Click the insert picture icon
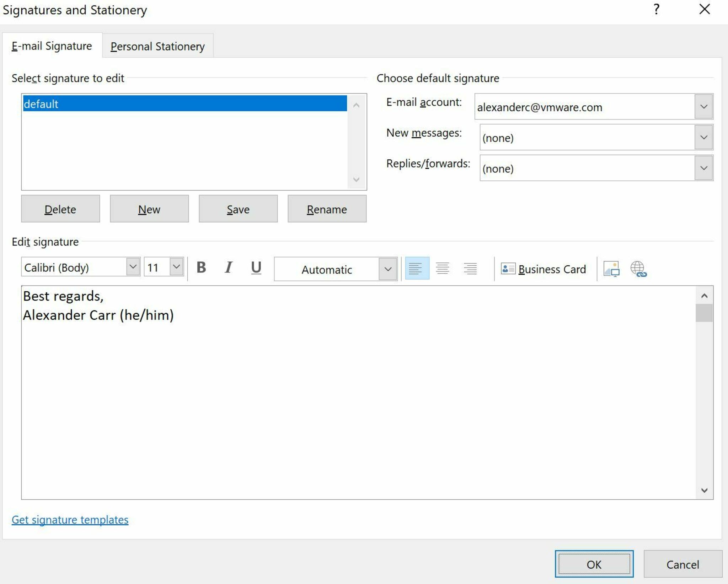Image resolution: width=728 pixels, height=584 pixels. pyautogui.click(x=611, y=269)
